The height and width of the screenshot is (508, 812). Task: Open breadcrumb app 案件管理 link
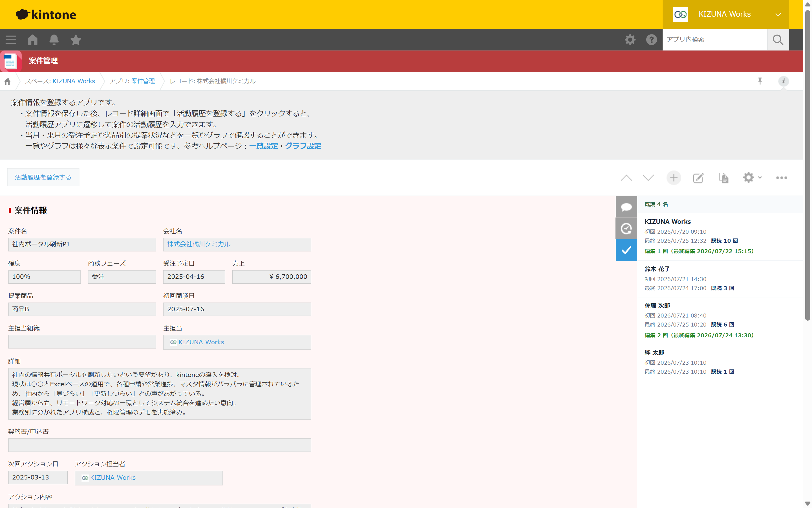pyautogui.click(x=143, y=81)
